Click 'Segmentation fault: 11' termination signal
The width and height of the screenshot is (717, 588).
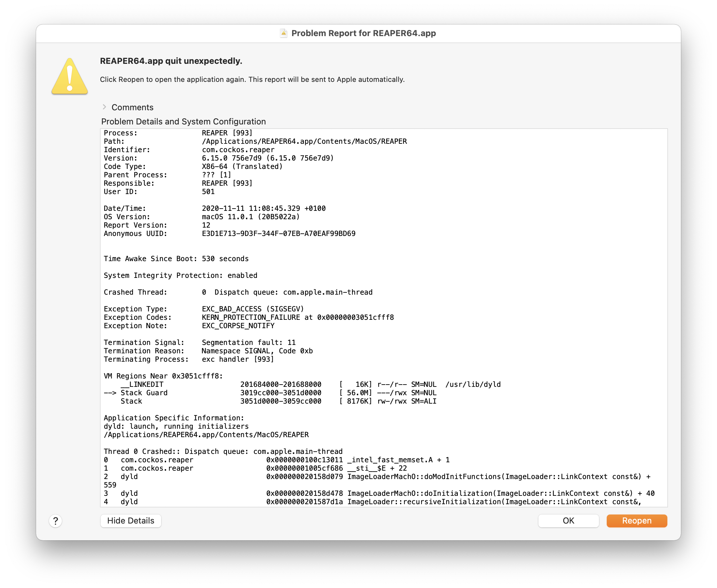click(x=249, y=342)
